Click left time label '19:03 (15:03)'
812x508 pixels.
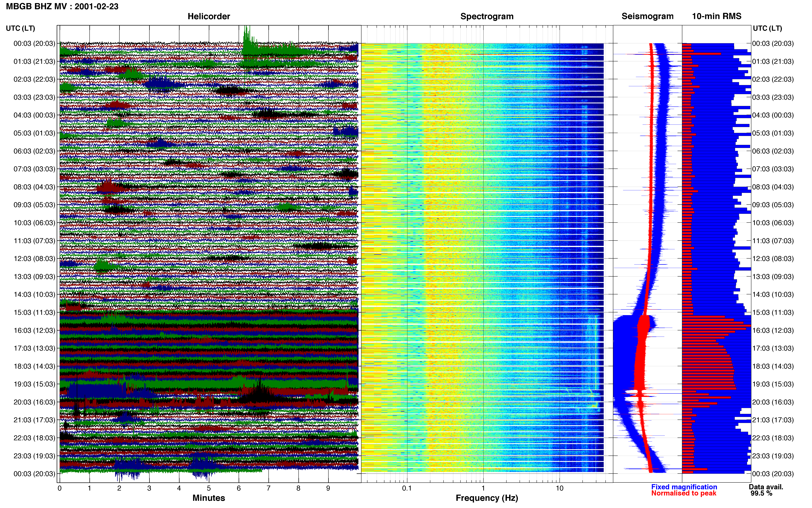(x=34, y=384)
